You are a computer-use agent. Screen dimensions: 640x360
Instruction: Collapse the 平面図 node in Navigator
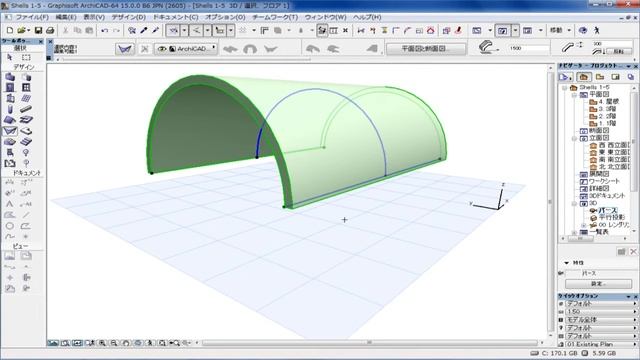click(574, 95)
